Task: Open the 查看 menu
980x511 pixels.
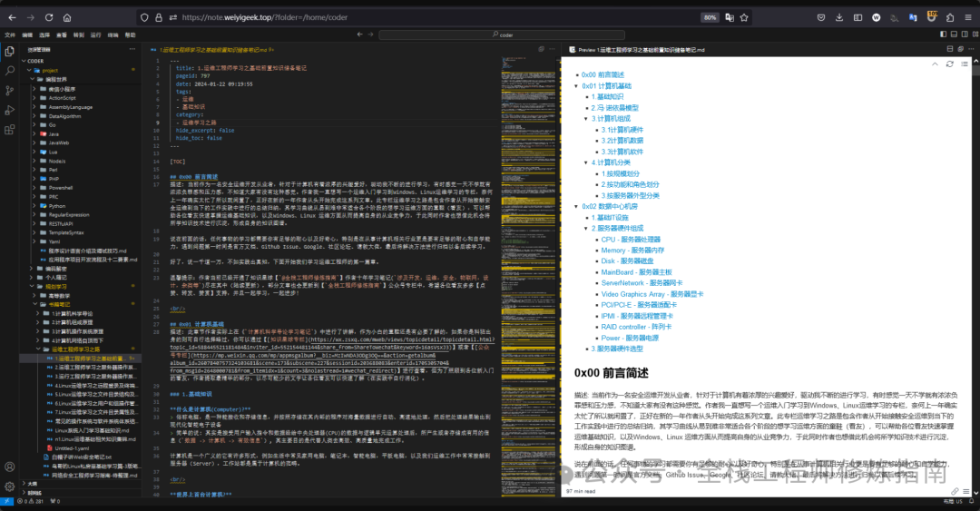Action: (x=62, y=35)
